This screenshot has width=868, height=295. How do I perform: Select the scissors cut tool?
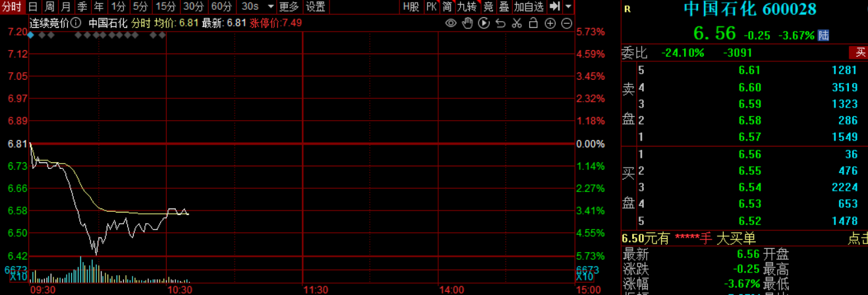[x=517, y=24]
